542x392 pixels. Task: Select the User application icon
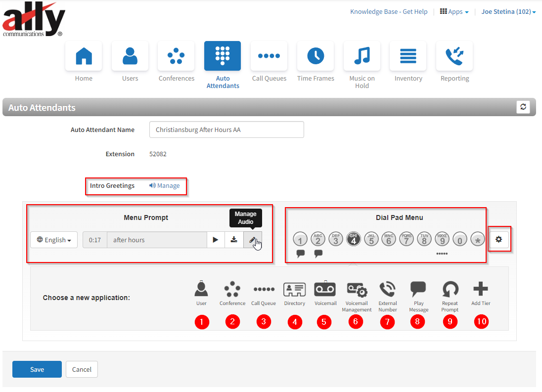click(x=201, y=289)
